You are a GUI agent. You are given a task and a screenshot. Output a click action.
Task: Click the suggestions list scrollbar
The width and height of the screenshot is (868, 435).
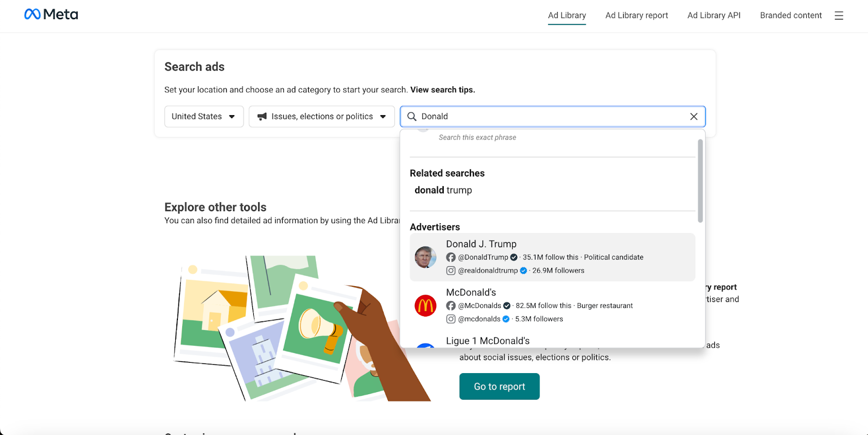(700, 181)
